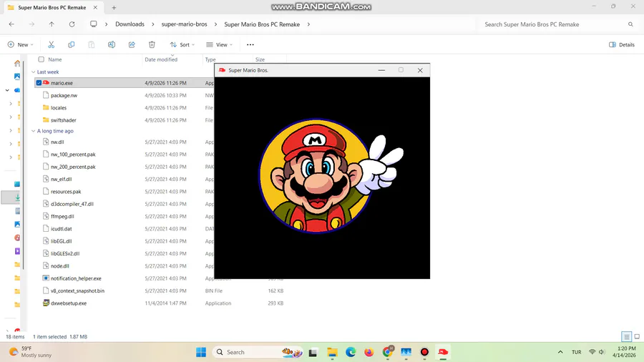Go back with the Back arrow

[x=11, y=24]
